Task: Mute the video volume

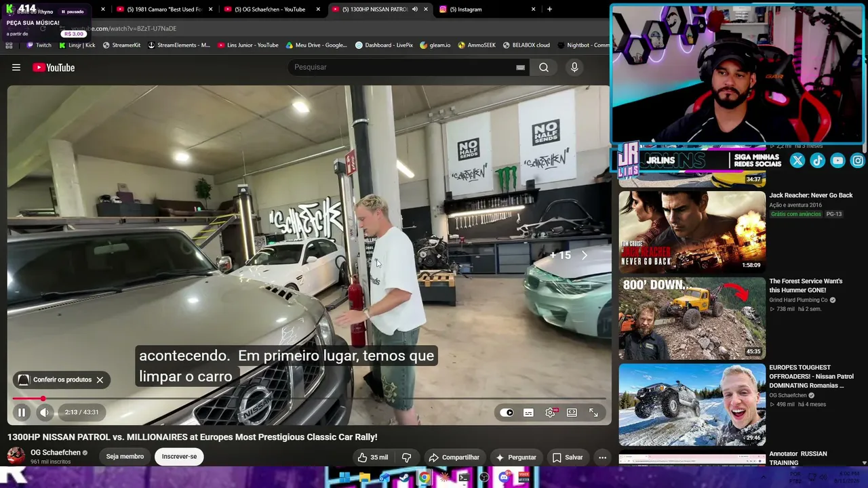Action: [x=44, y=412]
